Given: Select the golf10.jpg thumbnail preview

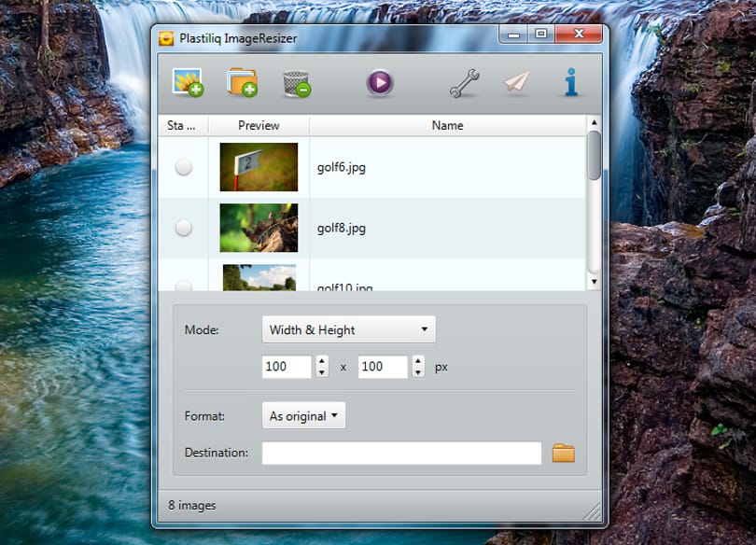Looking at the screenshot, I should (x=259, y=277).
